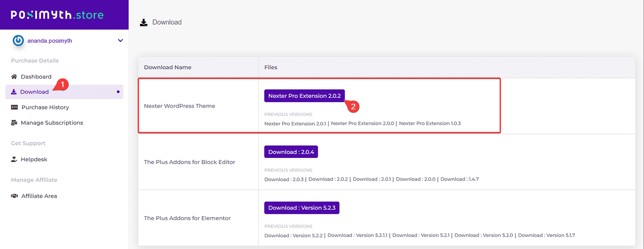Go to Manage Subscriptions page
The height and width of the screenshot is (249, 644).
[x=52, y=123]
